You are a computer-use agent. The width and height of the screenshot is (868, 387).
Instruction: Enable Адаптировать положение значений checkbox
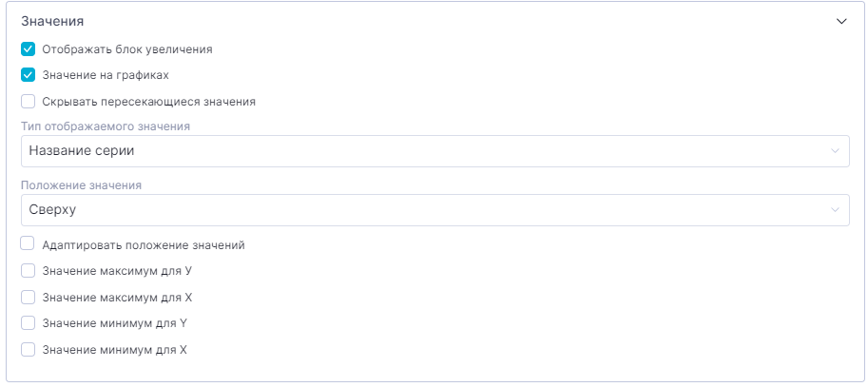[x=29, y=244]
